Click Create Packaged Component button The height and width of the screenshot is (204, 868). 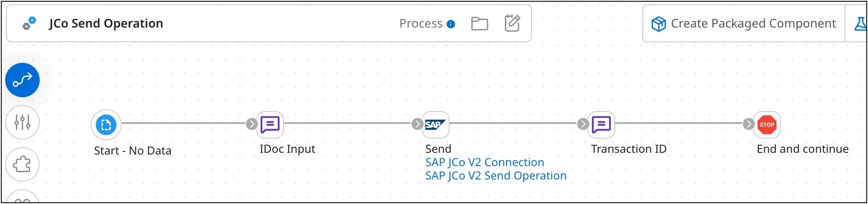pos(744,24)
